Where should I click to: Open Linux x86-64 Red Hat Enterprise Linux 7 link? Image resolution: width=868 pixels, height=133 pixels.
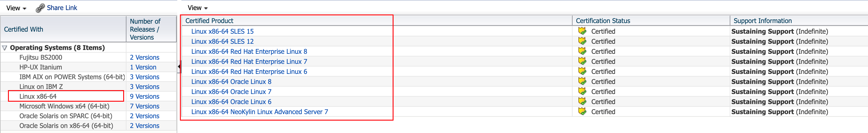point(249,61)
